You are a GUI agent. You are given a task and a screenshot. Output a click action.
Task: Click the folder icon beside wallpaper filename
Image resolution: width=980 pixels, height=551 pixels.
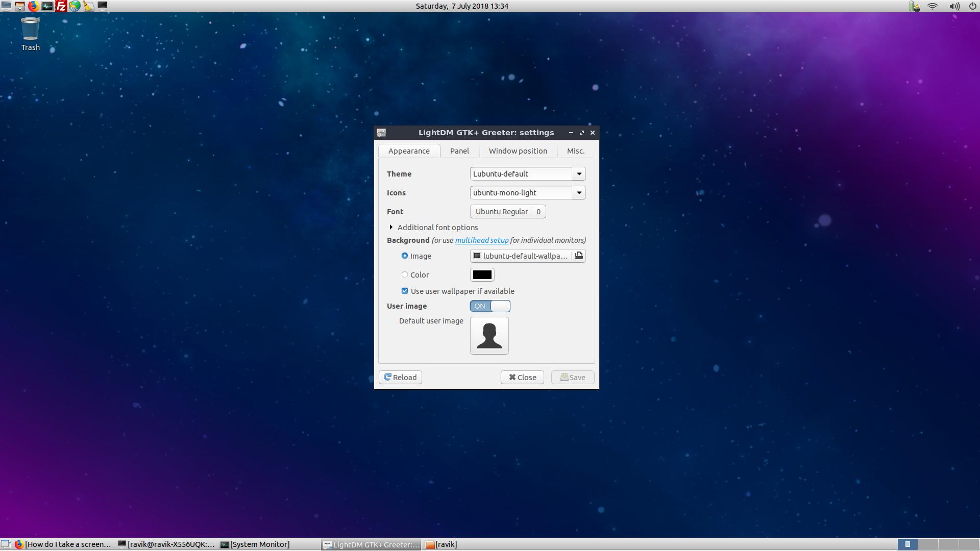coord(578,256)
